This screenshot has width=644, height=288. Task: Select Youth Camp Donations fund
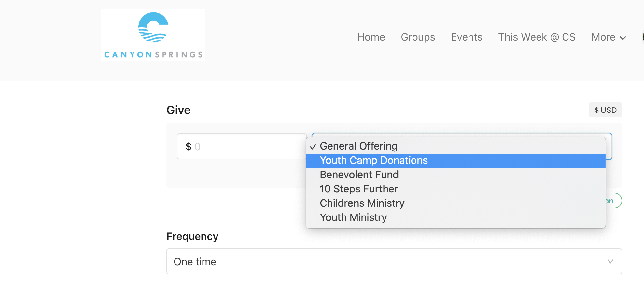coord(374,161)
